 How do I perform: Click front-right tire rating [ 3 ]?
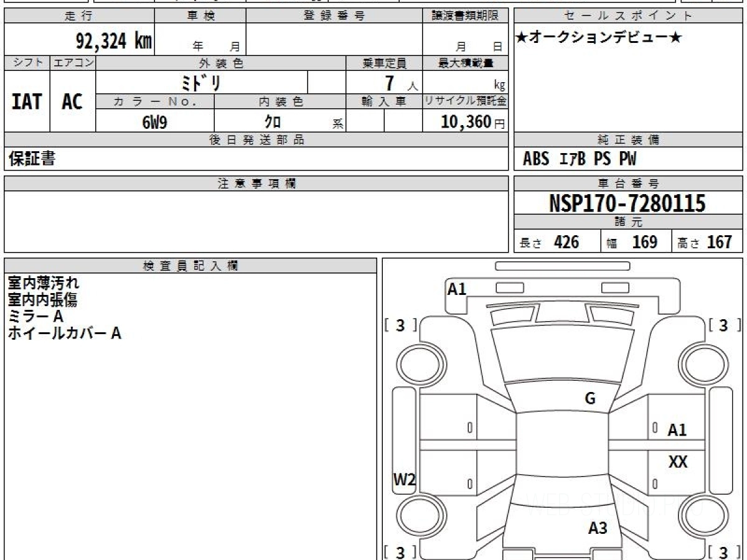click(725, 325)
